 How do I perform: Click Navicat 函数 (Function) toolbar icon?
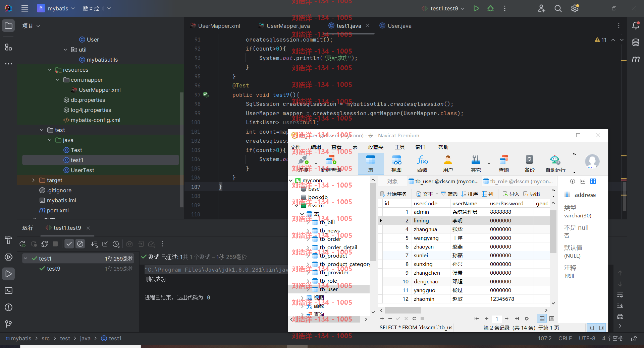point(422,164)
